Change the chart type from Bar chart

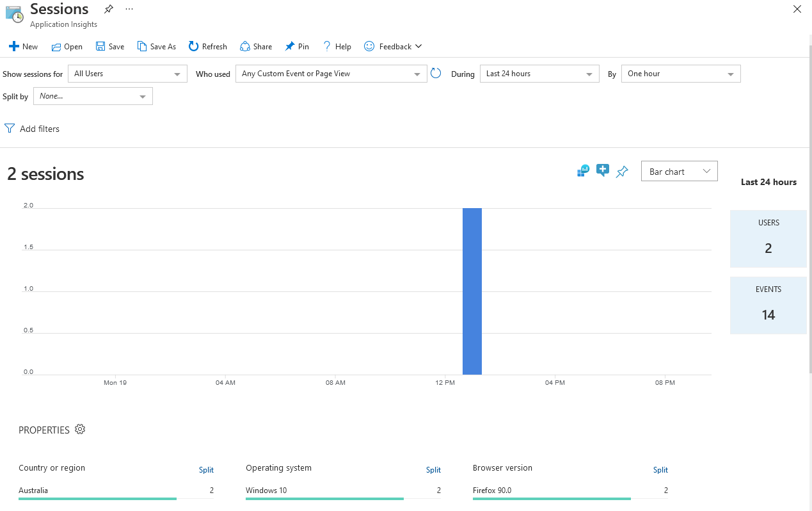point(679,171)
